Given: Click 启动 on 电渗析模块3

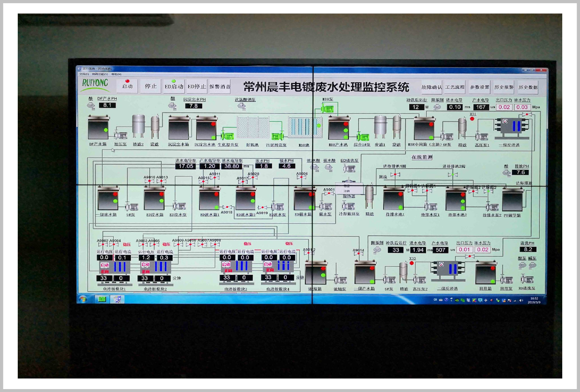Looking at the screenshot, I should pos(226,264).
